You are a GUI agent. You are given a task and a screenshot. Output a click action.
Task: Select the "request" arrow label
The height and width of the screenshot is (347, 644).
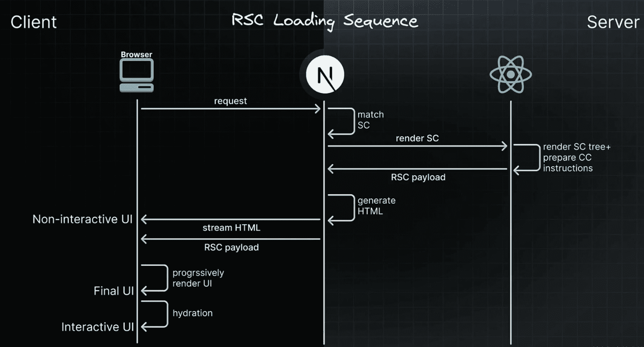click(x=230, y=101)
